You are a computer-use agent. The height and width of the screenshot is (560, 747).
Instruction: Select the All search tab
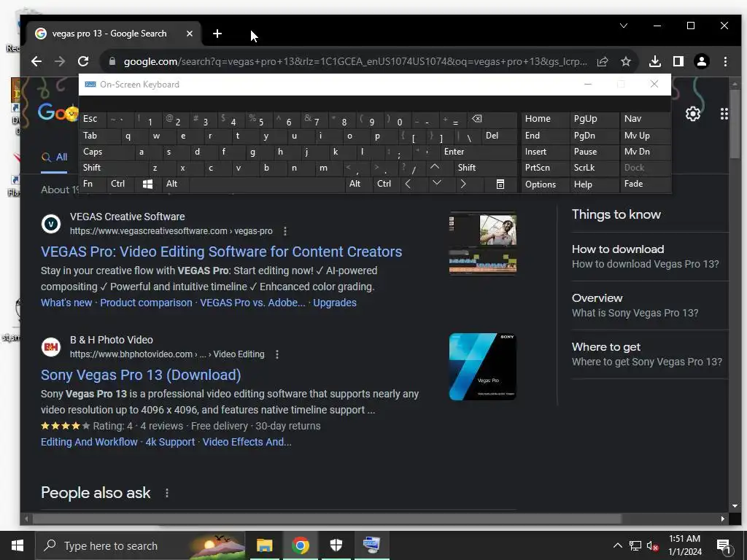click(x=55, y=157)
